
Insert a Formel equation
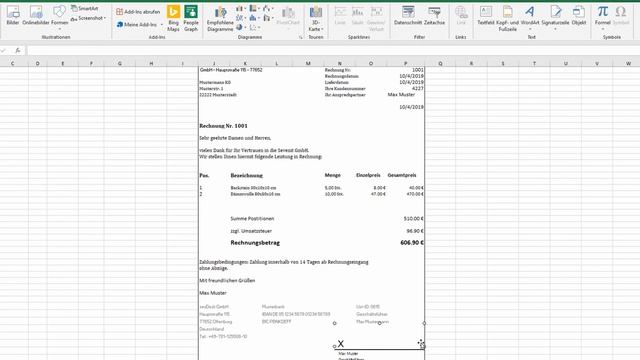pyautogui.click(x=602, y=18)
